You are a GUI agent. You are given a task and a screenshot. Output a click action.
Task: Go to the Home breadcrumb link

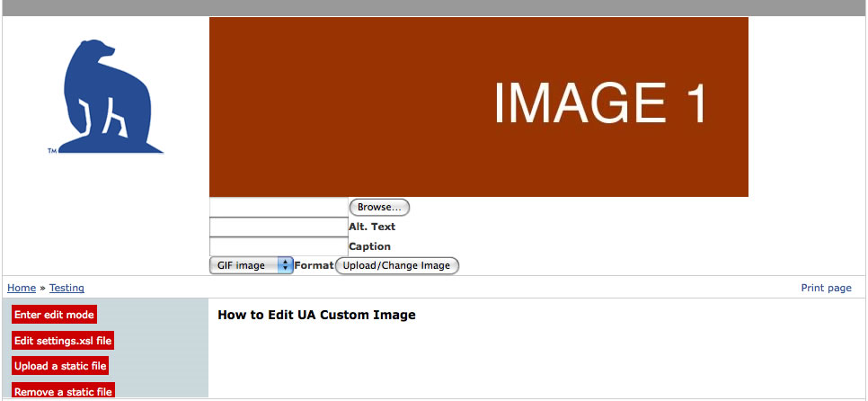pyautogui.click(x=22, y=288)
